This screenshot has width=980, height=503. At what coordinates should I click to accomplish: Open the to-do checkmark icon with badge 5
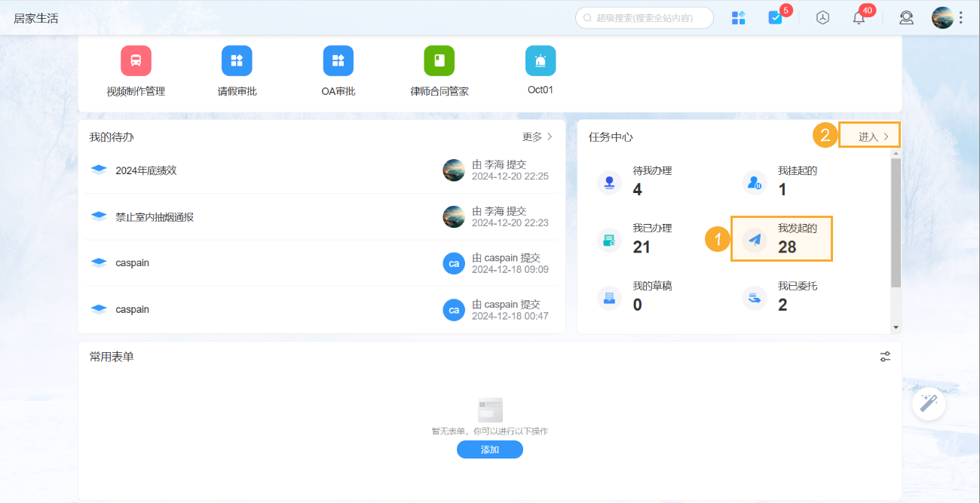(775, 18)
